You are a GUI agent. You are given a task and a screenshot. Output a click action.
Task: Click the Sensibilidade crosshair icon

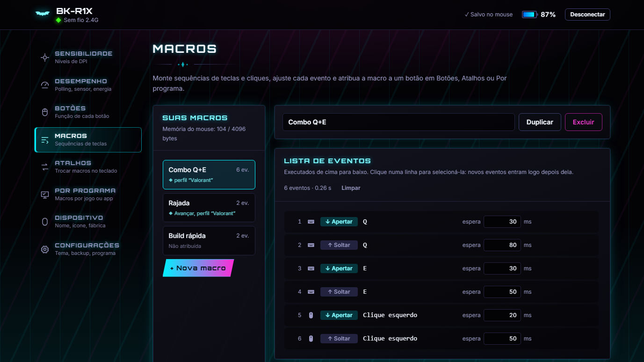45,58
